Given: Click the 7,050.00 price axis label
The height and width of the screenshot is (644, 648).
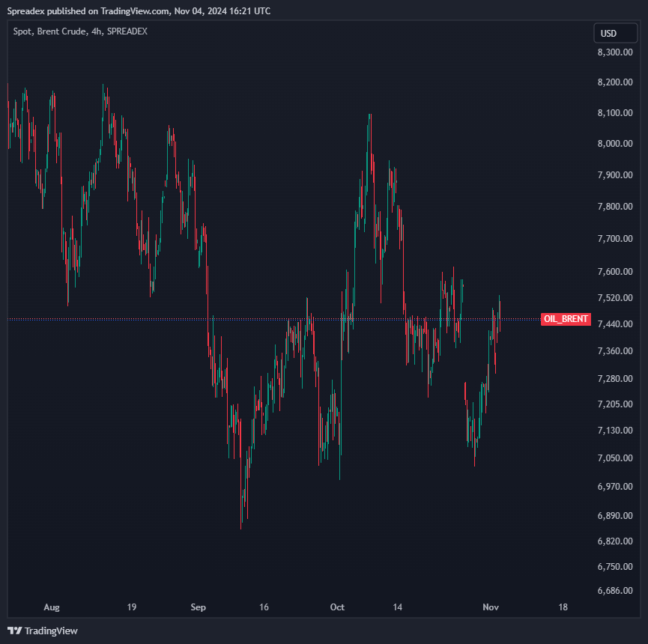Looking at the screenshot, I should click(x=615, y=458).
